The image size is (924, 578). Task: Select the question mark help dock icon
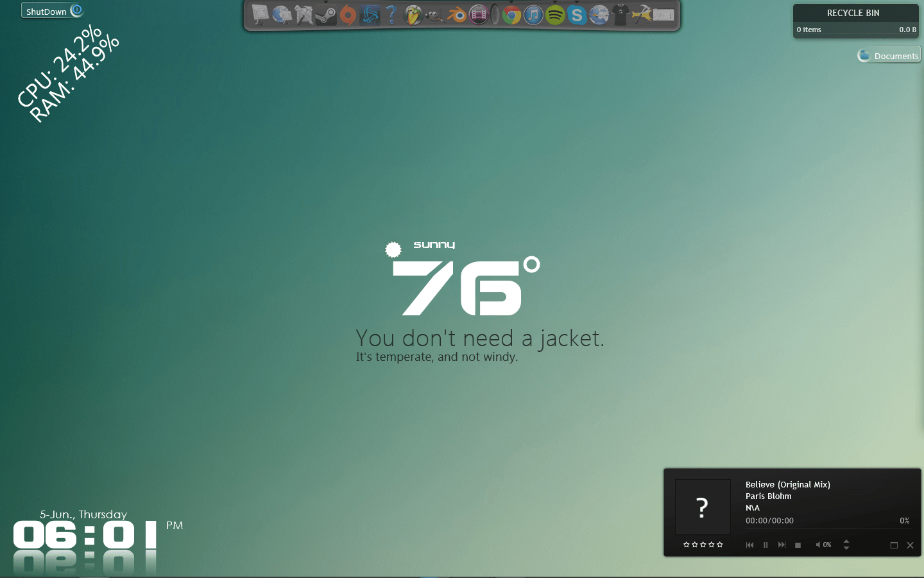pyautogui.click(x=391, y=14)
